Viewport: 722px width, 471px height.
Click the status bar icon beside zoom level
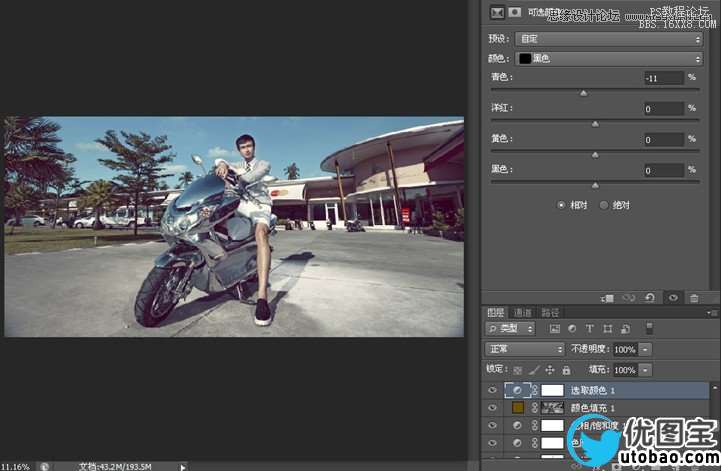(44, 466)
